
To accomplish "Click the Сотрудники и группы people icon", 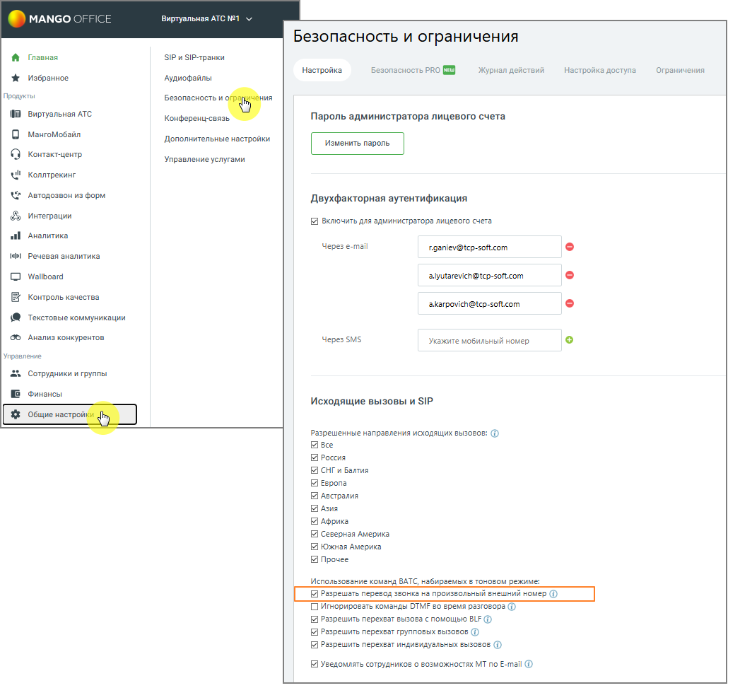I will 16,374.
